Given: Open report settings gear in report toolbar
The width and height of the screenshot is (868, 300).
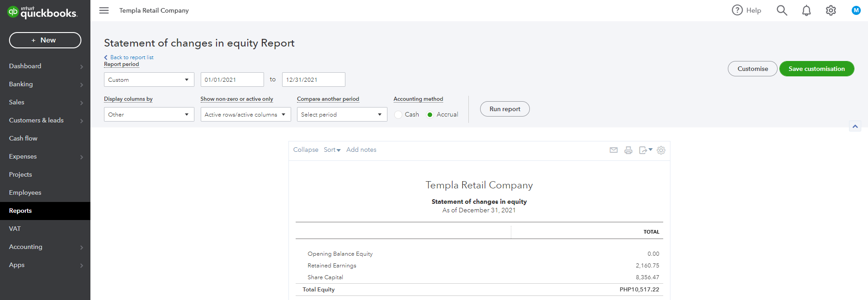Looking at the screenshot, I should (x=661, y=150).
